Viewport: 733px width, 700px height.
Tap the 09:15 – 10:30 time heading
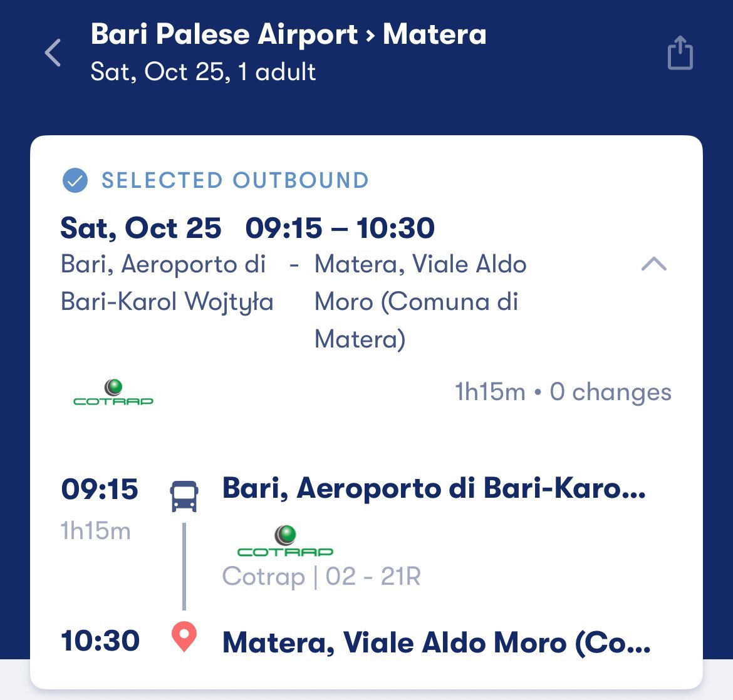340,229
